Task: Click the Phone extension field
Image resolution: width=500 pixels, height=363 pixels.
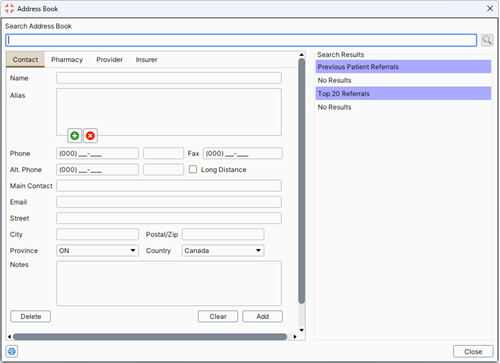Action: point(163,153)
